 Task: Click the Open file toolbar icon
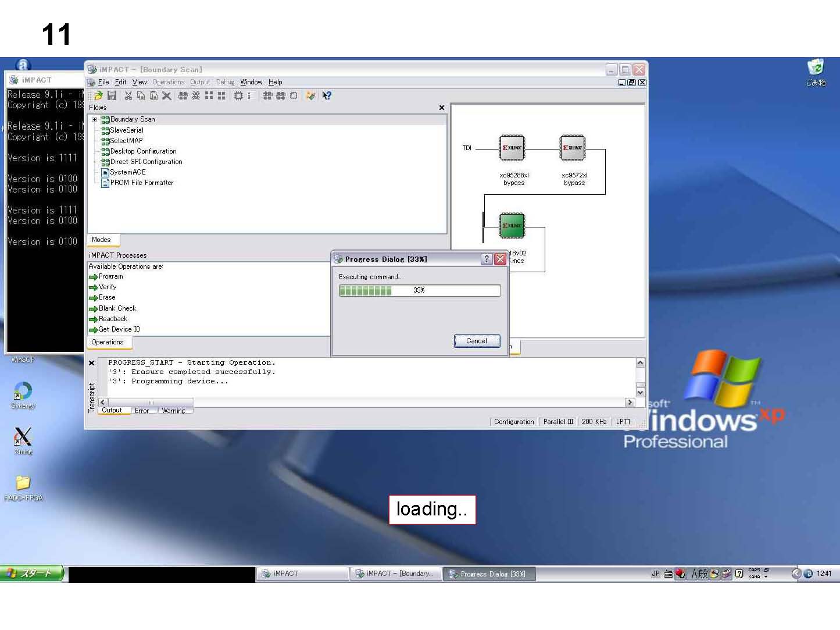[x=98, y=96]
